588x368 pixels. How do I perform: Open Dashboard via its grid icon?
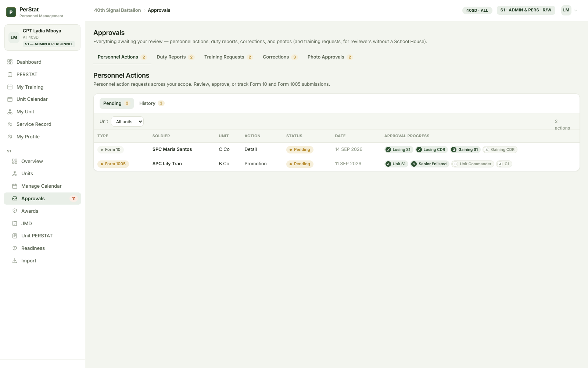(x=10, y=62)
